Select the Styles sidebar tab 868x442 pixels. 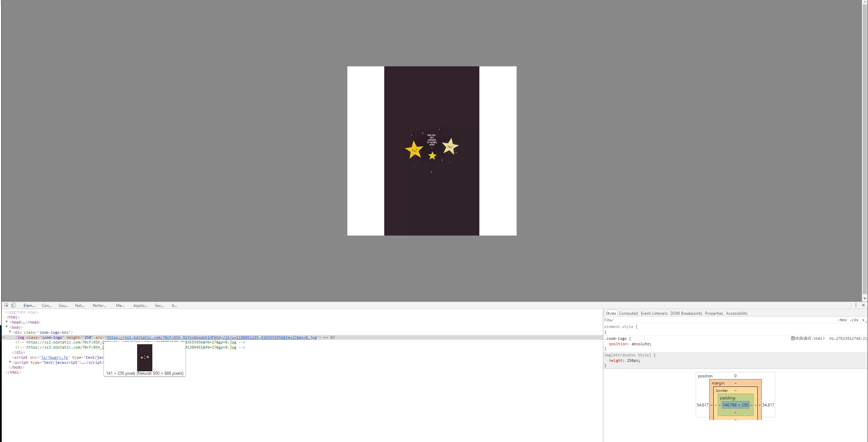(x=611, y=313)
